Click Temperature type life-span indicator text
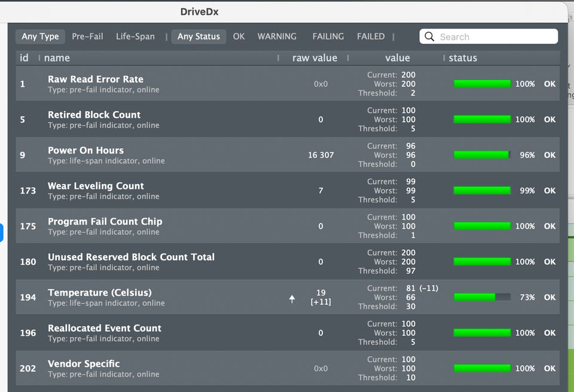574x392 pixels. pos(106,303)
